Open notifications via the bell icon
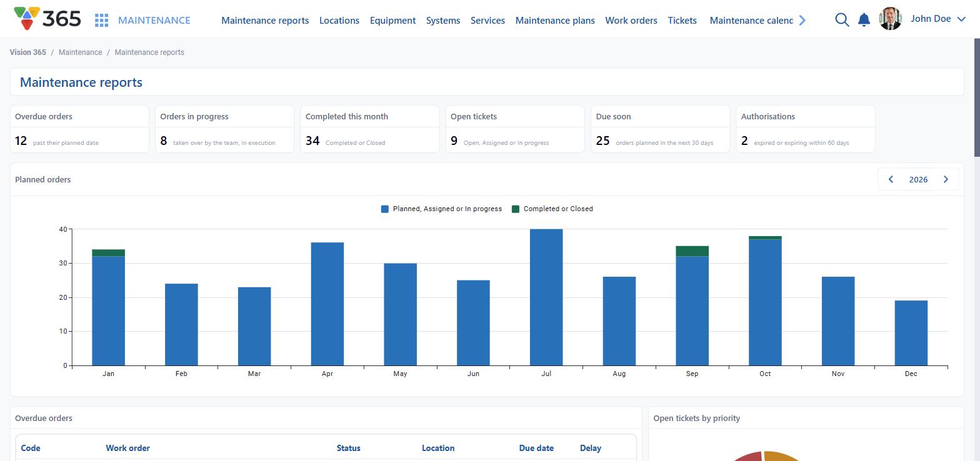The height and width of the screenshot is (461, 980). 864,20
